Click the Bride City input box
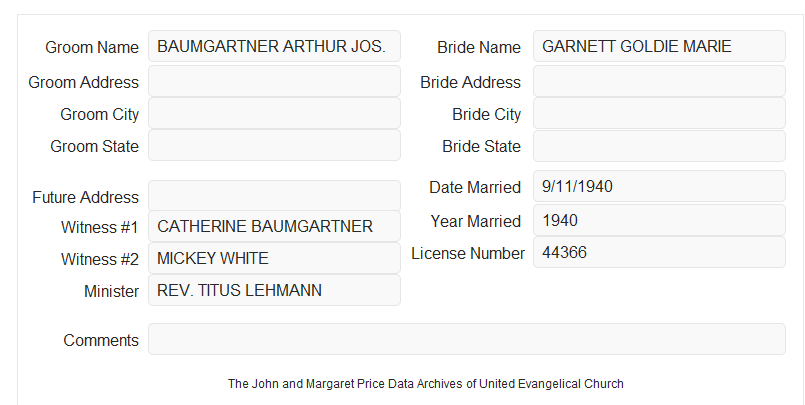The height and width of the screenshot is (405, 805). (659, 113)
